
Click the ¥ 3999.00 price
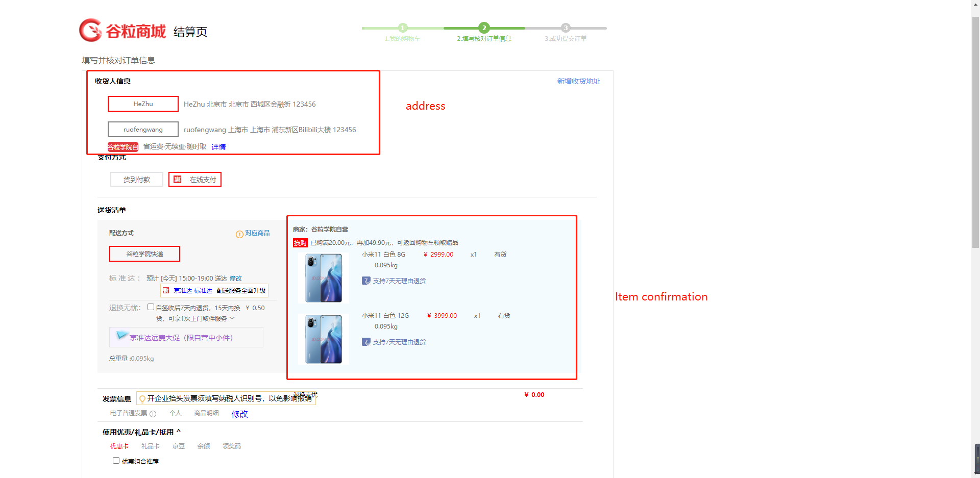(x=442, y=316)
